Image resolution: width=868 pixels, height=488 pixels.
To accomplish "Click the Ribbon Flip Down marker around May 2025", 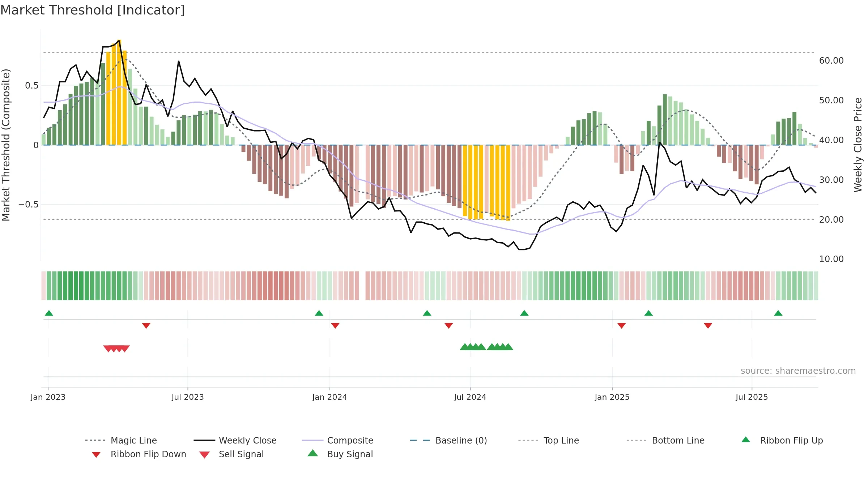I will click(708, 326).
